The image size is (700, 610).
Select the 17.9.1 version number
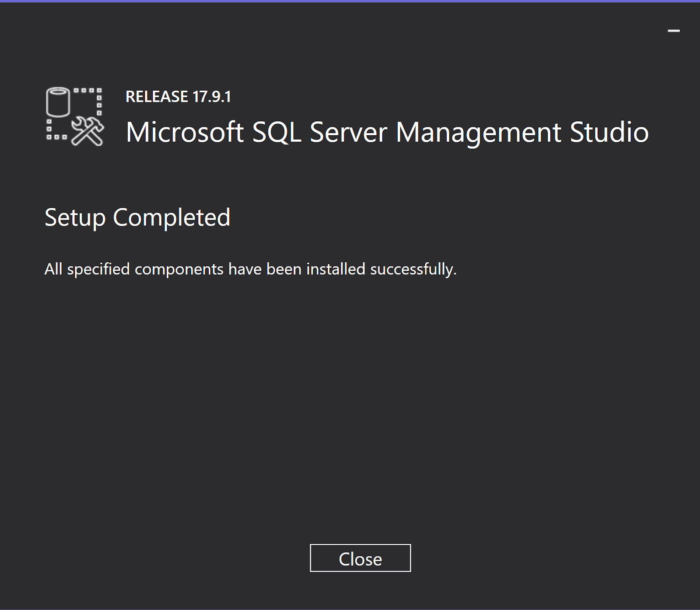point(211,97)
